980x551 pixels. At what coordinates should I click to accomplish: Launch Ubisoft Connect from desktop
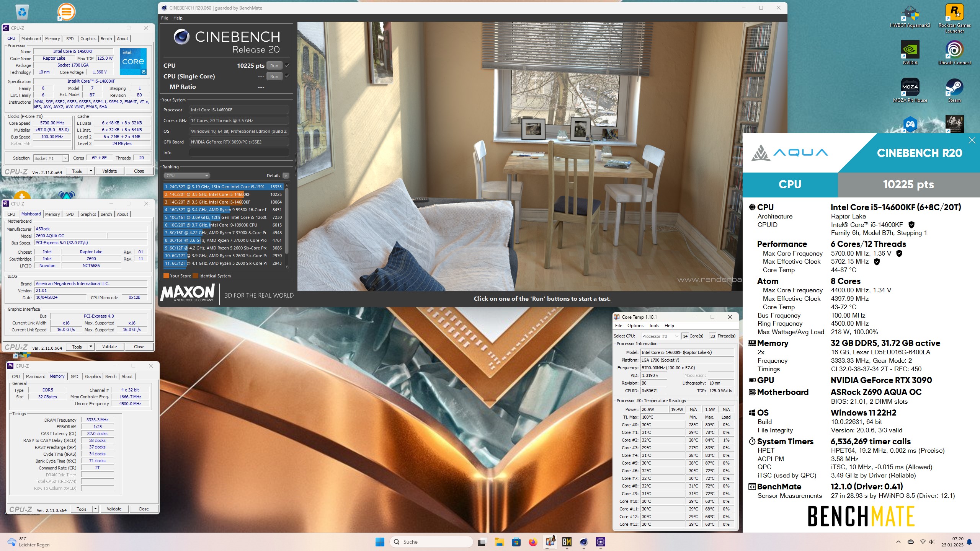(954, 53)
